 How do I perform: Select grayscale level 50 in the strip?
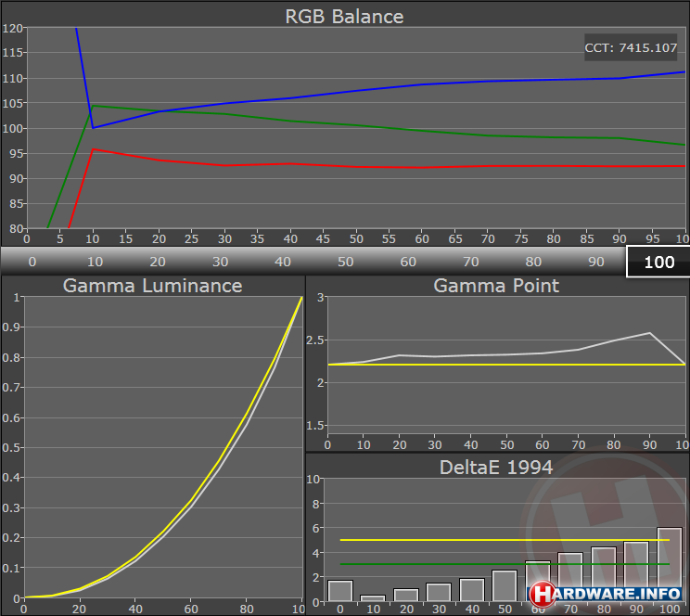pyautogui.click(x=345, y=262)
